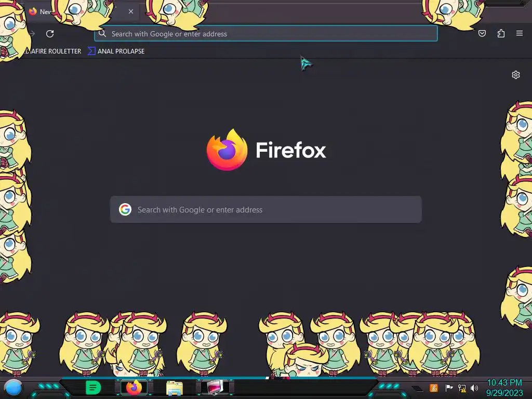This screenshot has height=399, width=532.
Task: Click the address bar search field
Action: point(265,34)
